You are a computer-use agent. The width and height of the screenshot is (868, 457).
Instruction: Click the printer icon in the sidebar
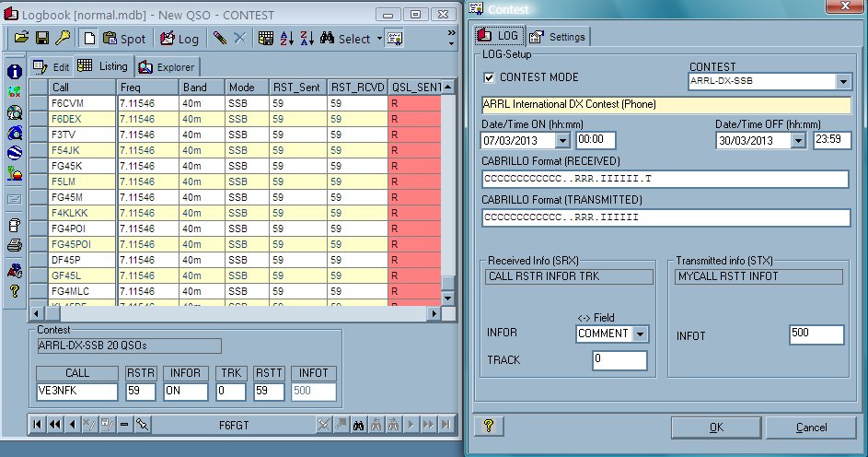pyautogui.click(x=15, y=245)
